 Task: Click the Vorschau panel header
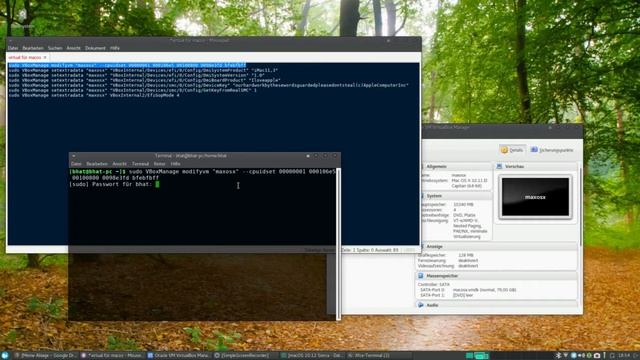pyautogui.click(x=536, y=167)
